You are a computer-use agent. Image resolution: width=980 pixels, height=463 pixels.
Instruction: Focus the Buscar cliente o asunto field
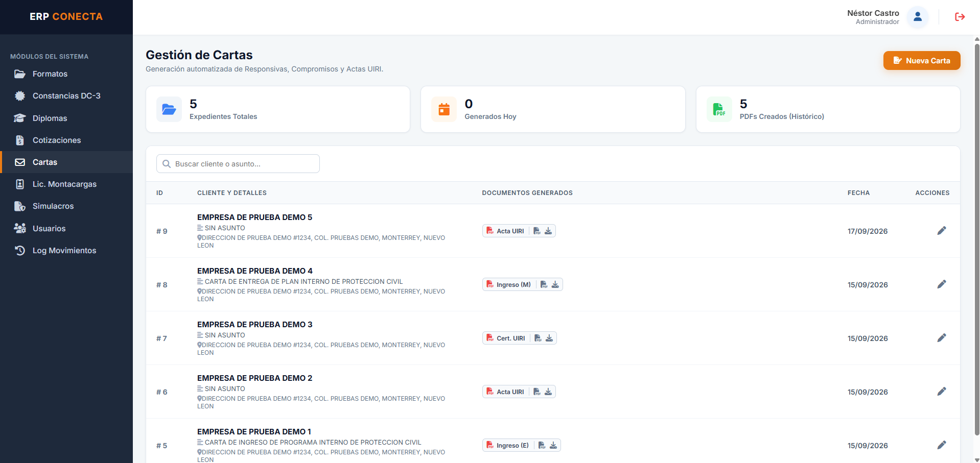tap(238, 164)
